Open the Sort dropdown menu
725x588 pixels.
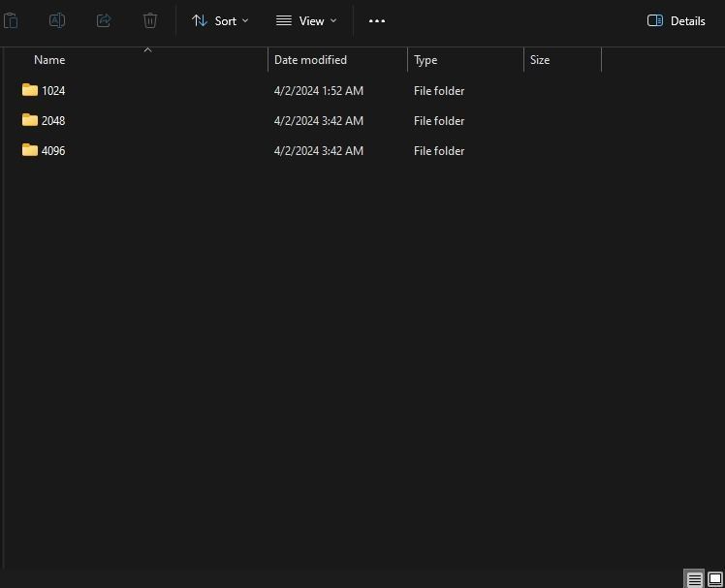[x=220, y=20]
